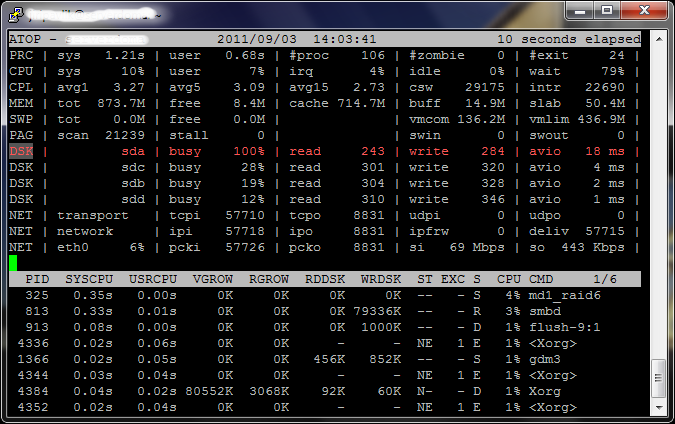Click the sdc disk name
This screenshot has height=424, width=675.
133,167
